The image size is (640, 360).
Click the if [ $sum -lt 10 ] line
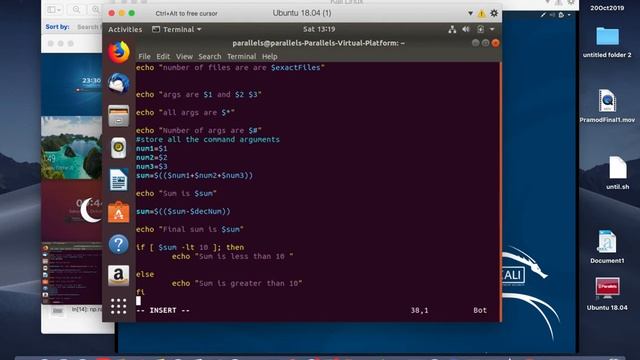190,247
